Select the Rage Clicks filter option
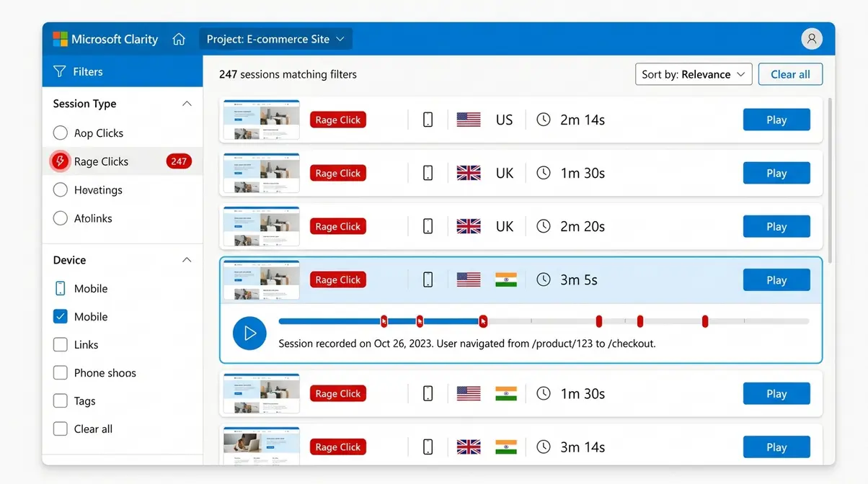 pos(122,161)
